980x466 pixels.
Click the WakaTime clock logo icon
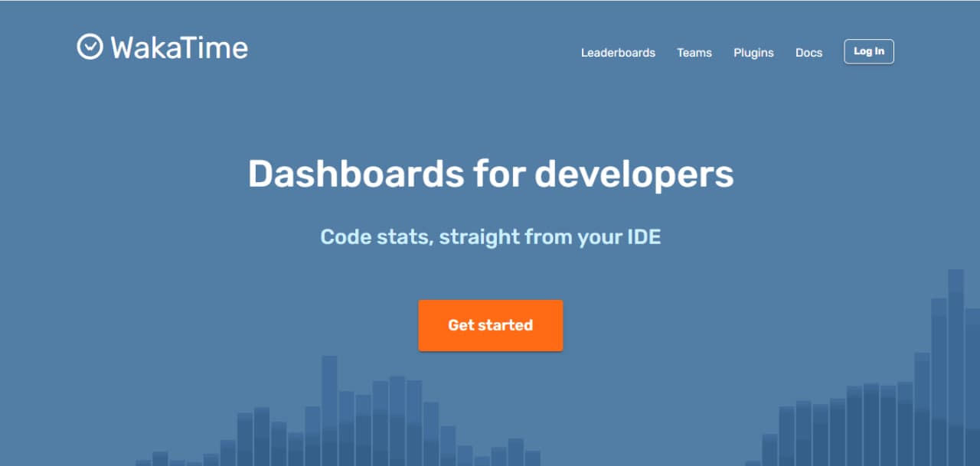(90, 47)
